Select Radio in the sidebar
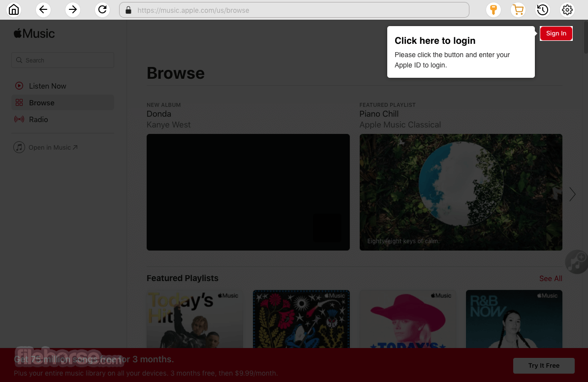 (x=62, y=119)
